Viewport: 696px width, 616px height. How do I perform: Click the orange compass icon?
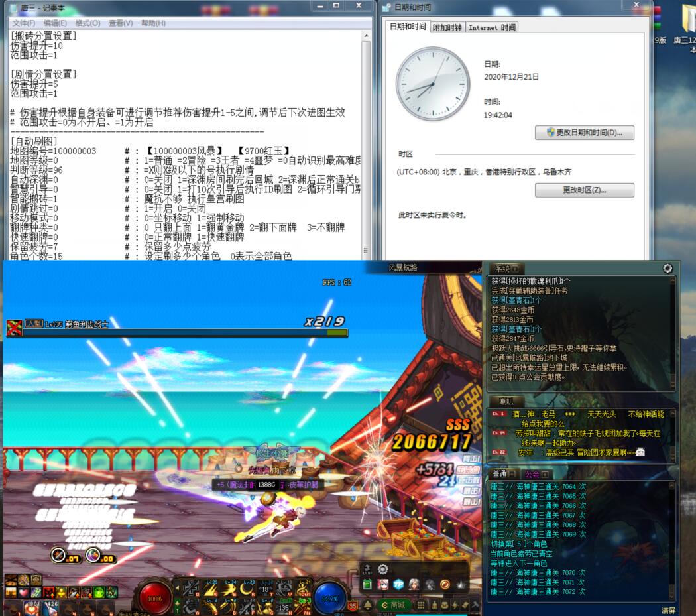[445, 584]
